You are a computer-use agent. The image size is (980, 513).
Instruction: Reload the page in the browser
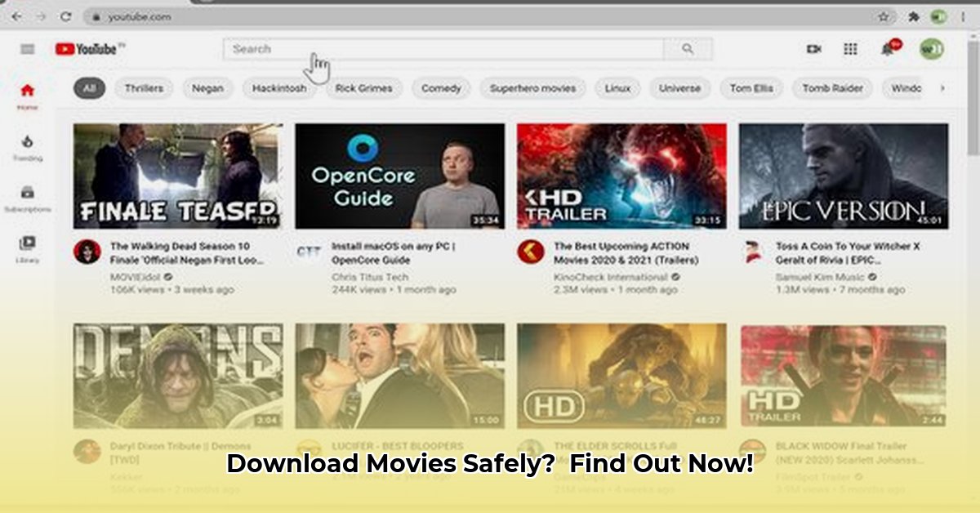tap(65, 16)
